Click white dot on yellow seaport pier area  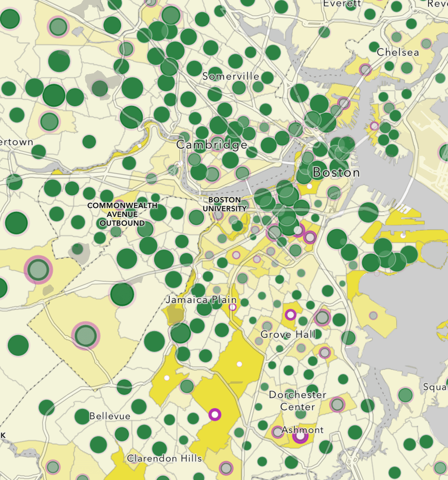pyautogui.click(x=403, y=235)
